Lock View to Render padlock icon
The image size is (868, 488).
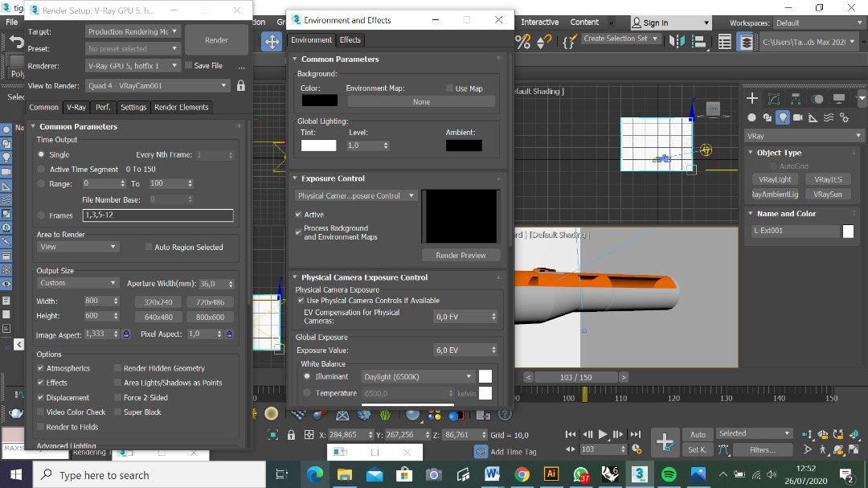241,85
